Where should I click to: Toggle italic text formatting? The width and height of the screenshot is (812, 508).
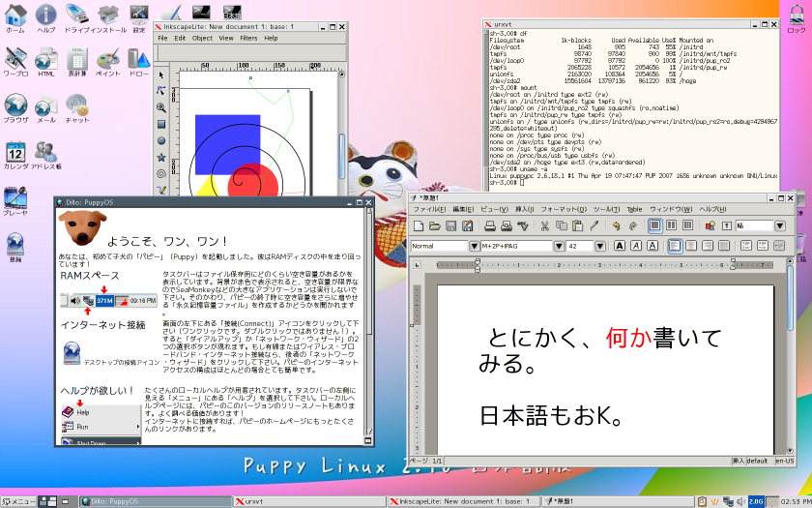pyautogui.click(x=636, y=246)
